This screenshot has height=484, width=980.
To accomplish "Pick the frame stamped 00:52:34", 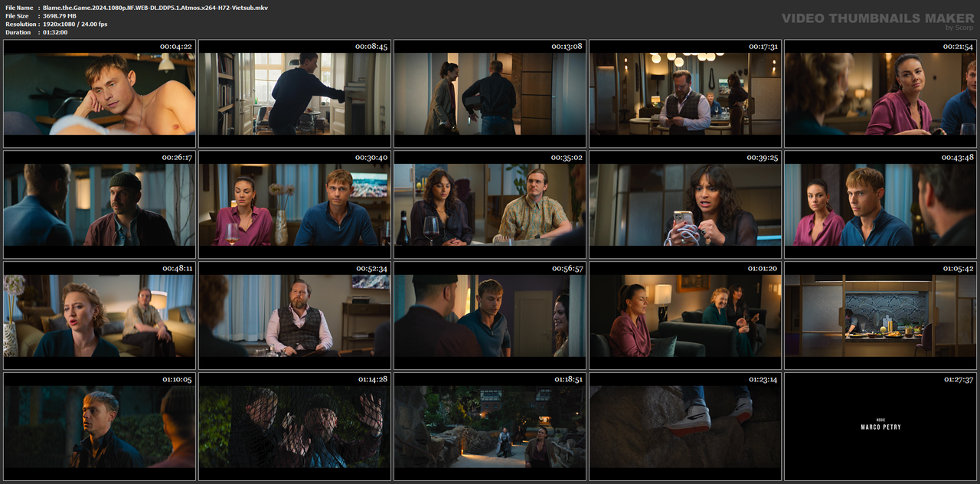I will click(x=295, y=316).
